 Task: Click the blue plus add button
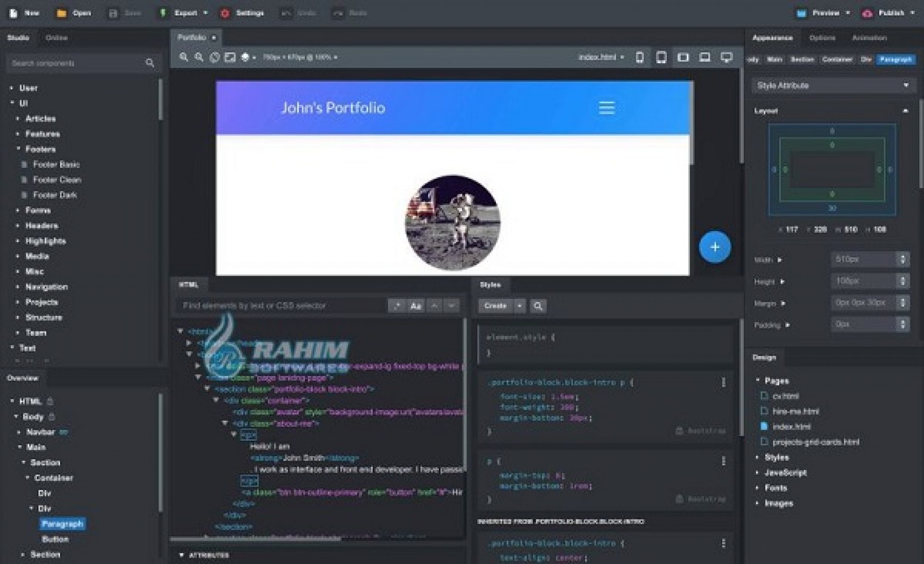point(715,247)
